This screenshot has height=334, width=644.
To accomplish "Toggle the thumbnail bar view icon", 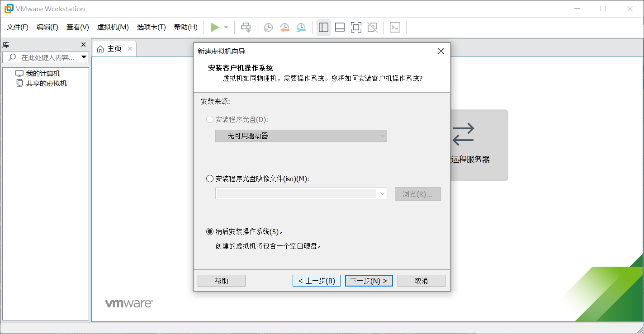I will [340, 28].
